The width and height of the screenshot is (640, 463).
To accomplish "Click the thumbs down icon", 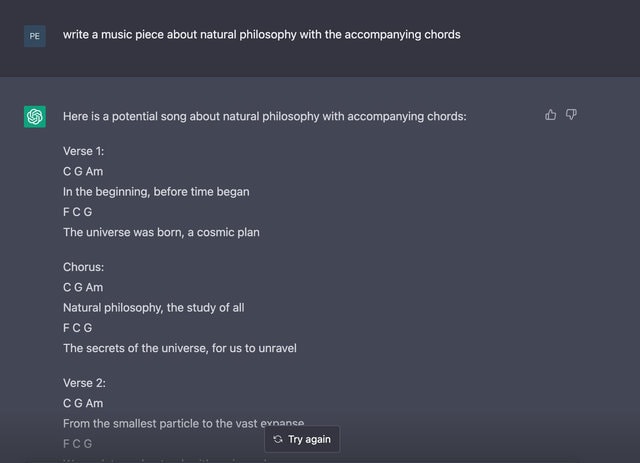I will tap(571, 115).
